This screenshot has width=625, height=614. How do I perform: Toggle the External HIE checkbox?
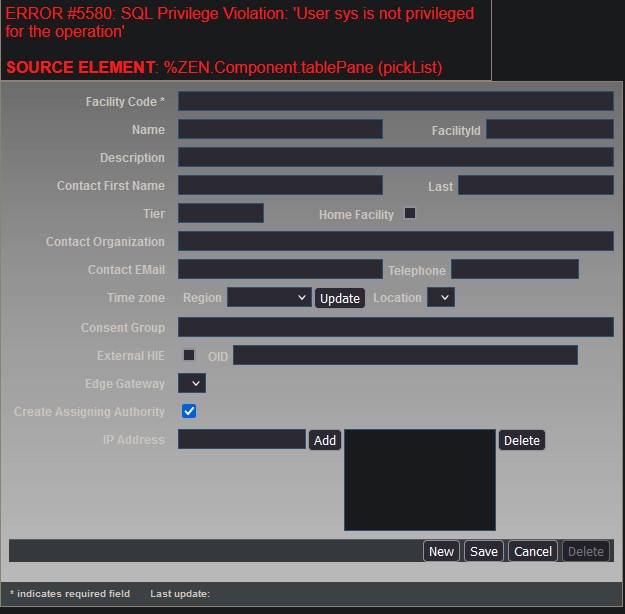[x=189, y=355]
